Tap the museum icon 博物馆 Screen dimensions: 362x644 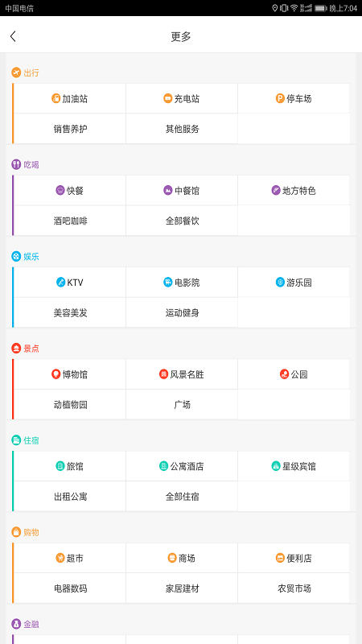coord(56,374)
